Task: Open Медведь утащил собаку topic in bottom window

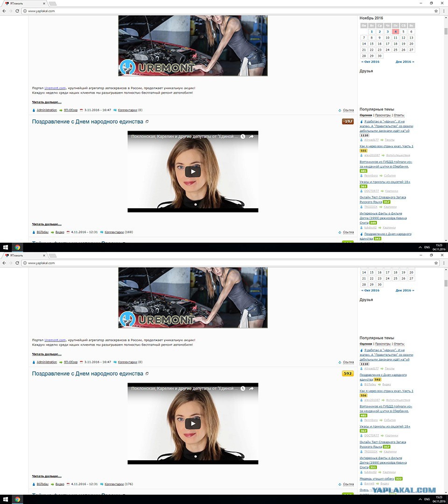Action: click(377, 479)
